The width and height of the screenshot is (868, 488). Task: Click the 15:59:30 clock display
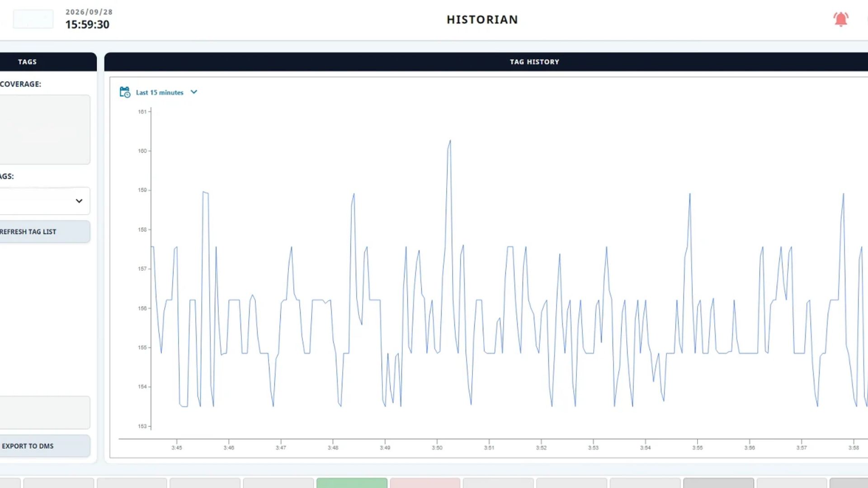coord(87,24)
